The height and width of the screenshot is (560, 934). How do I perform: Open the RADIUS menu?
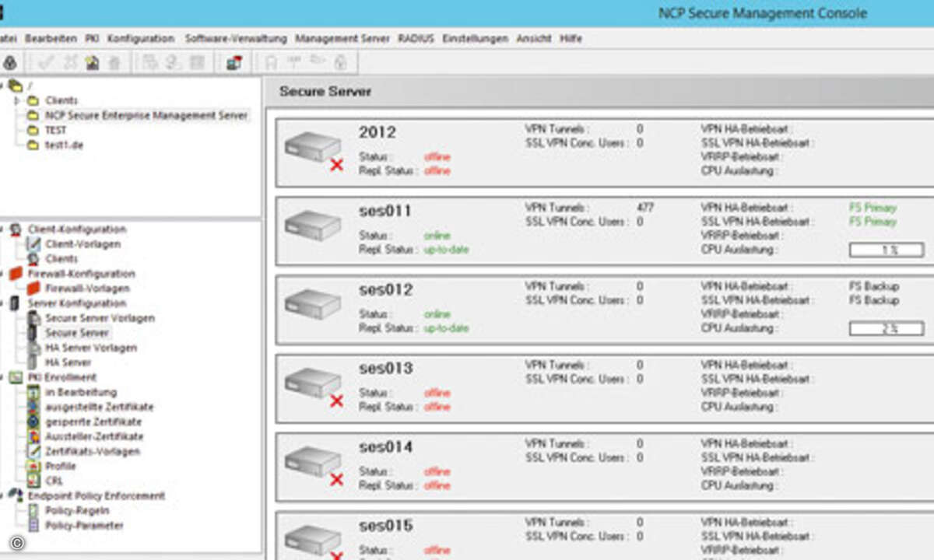click(x=416, y=38)
